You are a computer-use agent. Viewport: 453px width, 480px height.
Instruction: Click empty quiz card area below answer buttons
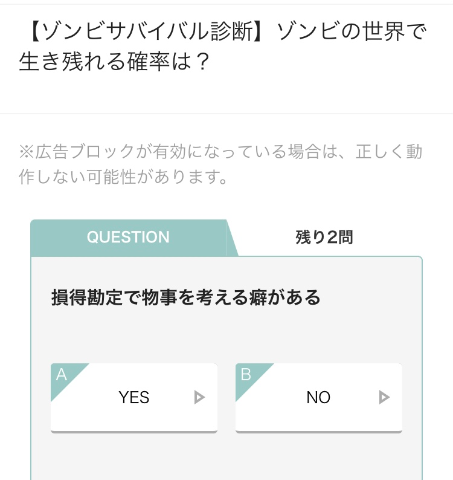pyautogui.click(x=227, y=457)
